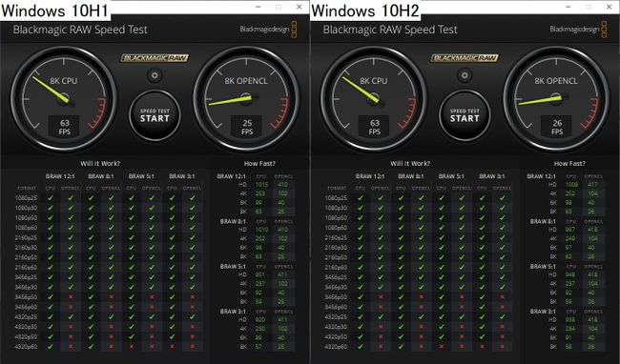Select the 4320p30 format row label in 10H1
This screenshot has width=620, height=364.
pyautogui.click(x=26, y=327)
